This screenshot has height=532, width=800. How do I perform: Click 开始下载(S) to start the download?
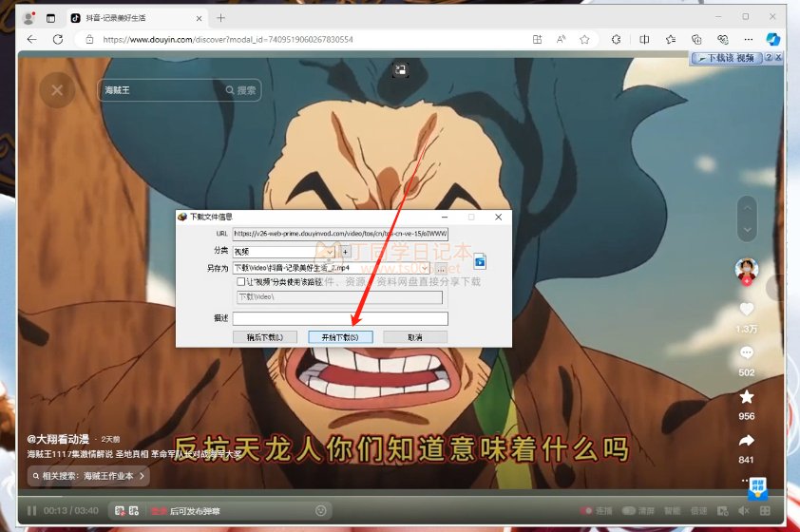coord(340,337)
